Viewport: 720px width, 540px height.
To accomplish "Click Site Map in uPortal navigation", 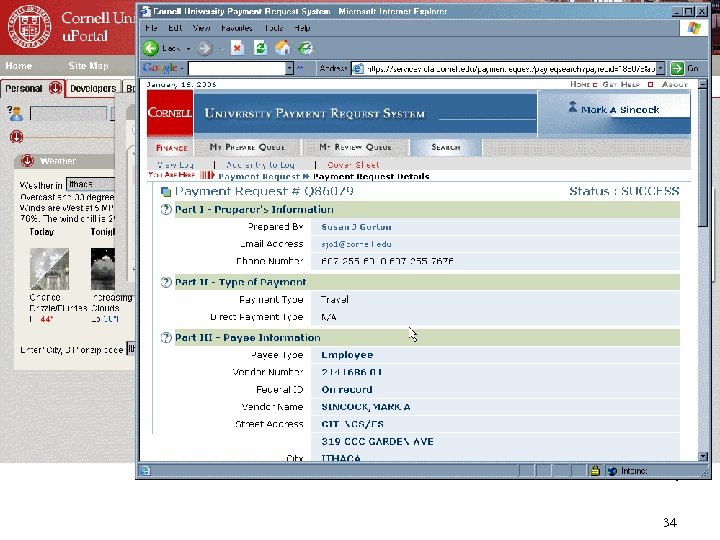I will tap(89, 66).
